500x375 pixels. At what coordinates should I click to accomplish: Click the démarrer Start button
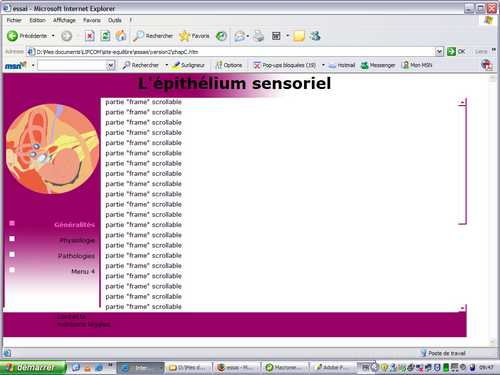coord(33,368)
